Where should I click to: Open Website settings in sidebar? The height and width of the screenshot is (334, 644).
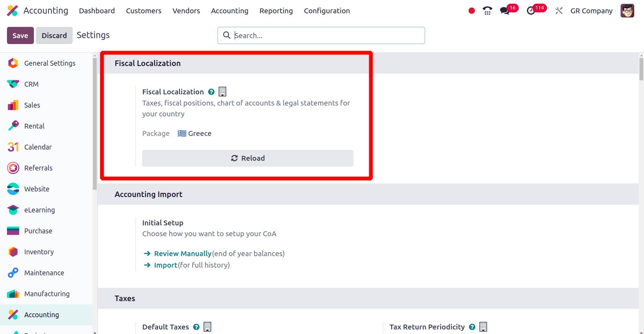[46, 189]
